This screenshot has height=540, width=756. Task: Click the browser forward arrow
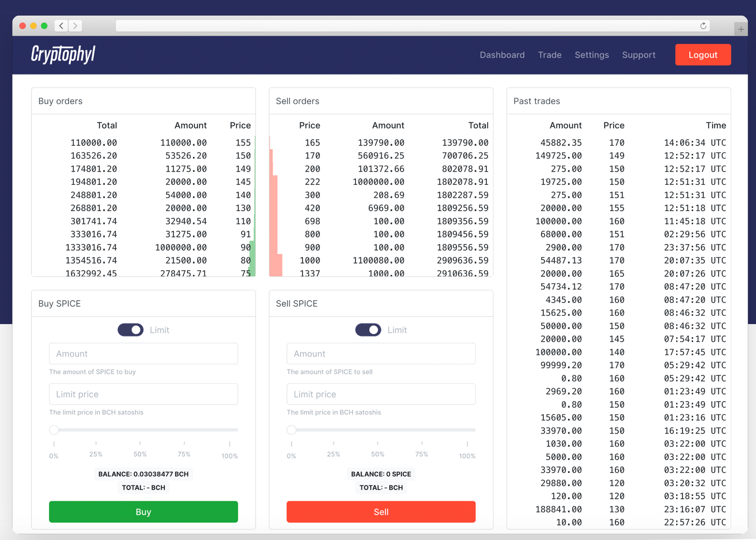point(76,26)
